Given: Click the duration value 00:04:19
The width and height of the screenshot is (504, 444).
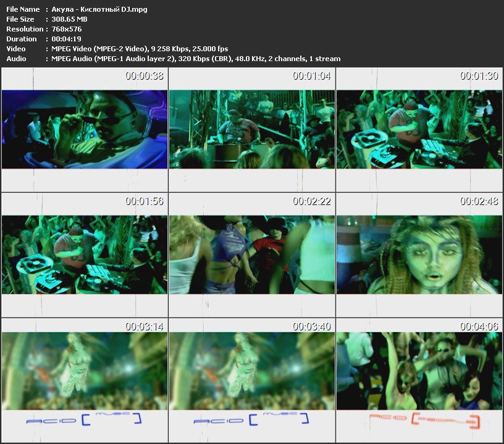Looking at the screenshot, I should pos(63,39).
